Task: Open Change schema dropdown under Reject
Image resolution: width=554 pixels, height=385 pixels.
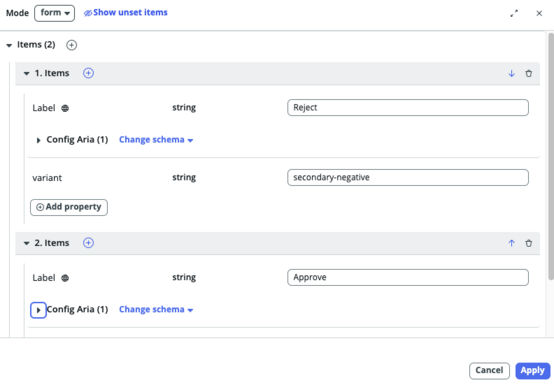Action: pos(156,140)
